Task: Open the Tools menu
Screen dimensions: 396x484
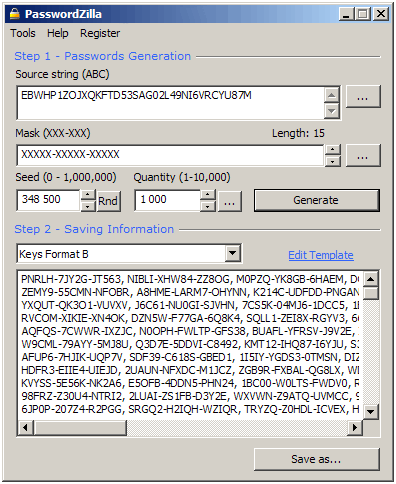Action: click(23, 33)
